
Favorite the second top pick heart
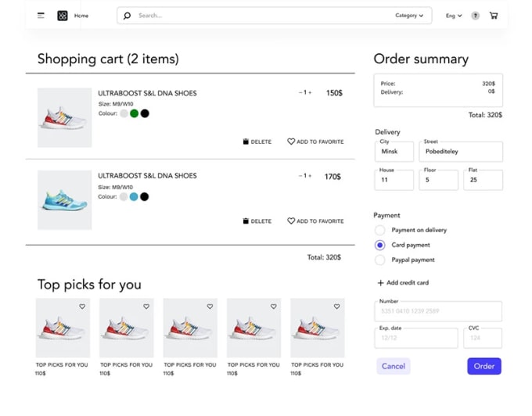[x=146, y=307]
